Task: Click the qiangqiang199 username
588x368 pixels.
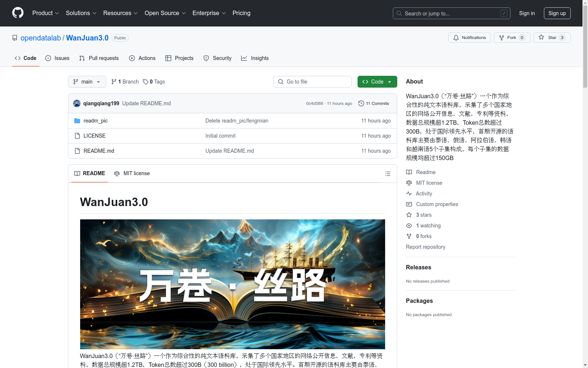Action: [101, 103]
